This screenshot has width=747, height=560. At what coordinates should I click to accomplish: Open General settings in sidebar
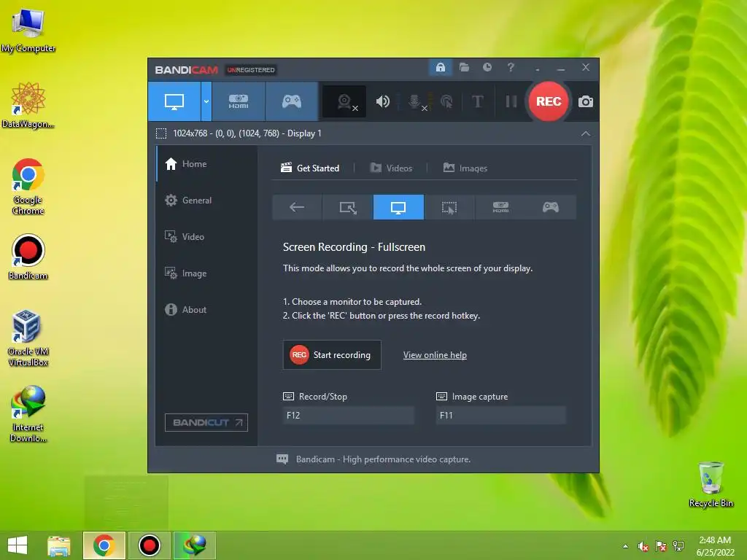[206, 201]
